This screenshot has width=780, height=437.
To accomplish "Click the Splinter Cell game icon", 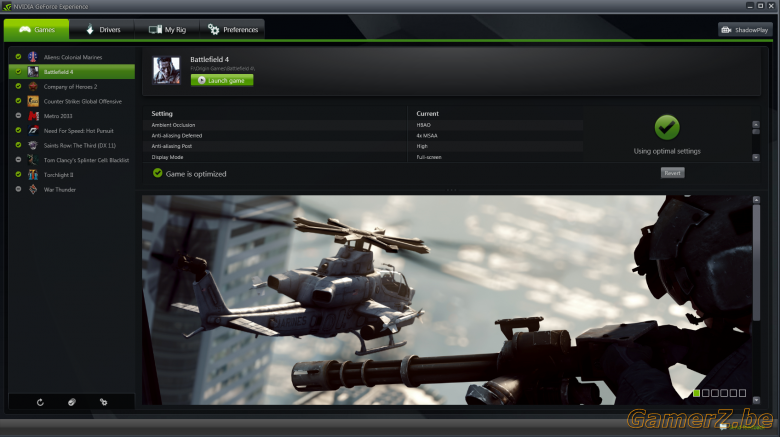I will [33, 160].
